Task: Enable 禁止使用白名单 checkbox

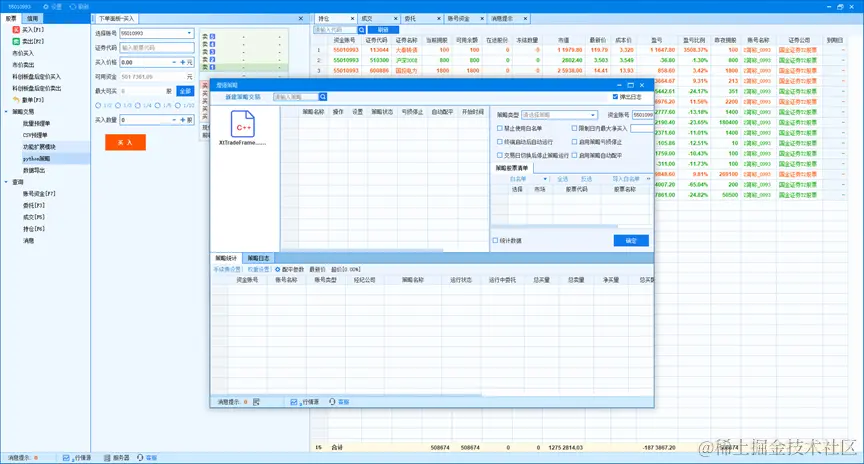Action: coord(500,128)
